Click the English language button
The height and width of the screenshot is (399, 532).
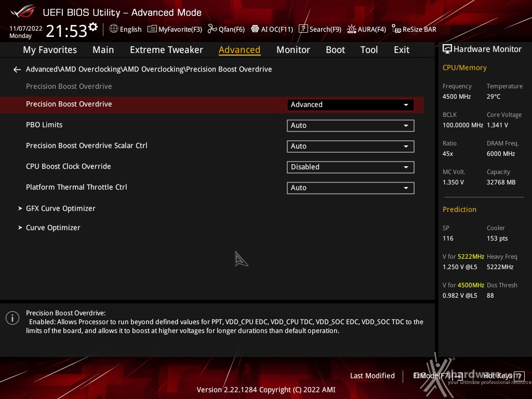pos(126,29)
